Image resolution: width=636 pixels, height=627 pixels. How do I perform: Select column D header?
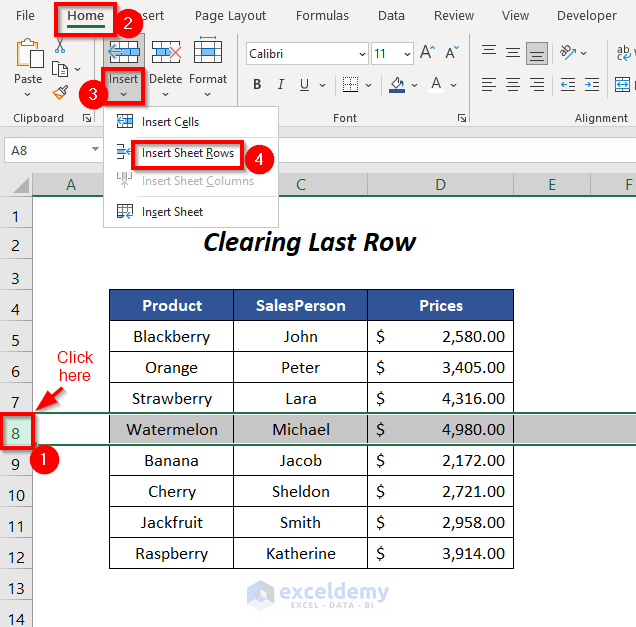coord(440,185)
